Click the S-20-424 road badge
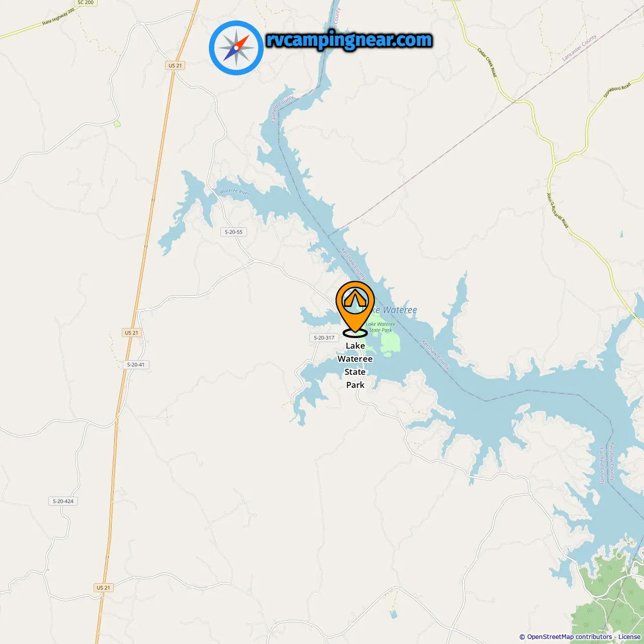This screenshot has width=644, height=644. pyautogui.click(x=63, y=501)
